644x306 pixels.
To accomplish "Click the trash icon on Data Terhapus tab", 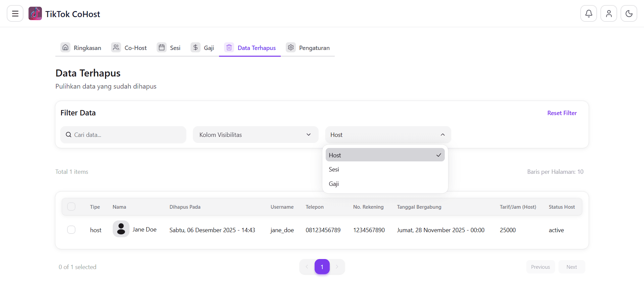I will (229, 47).
